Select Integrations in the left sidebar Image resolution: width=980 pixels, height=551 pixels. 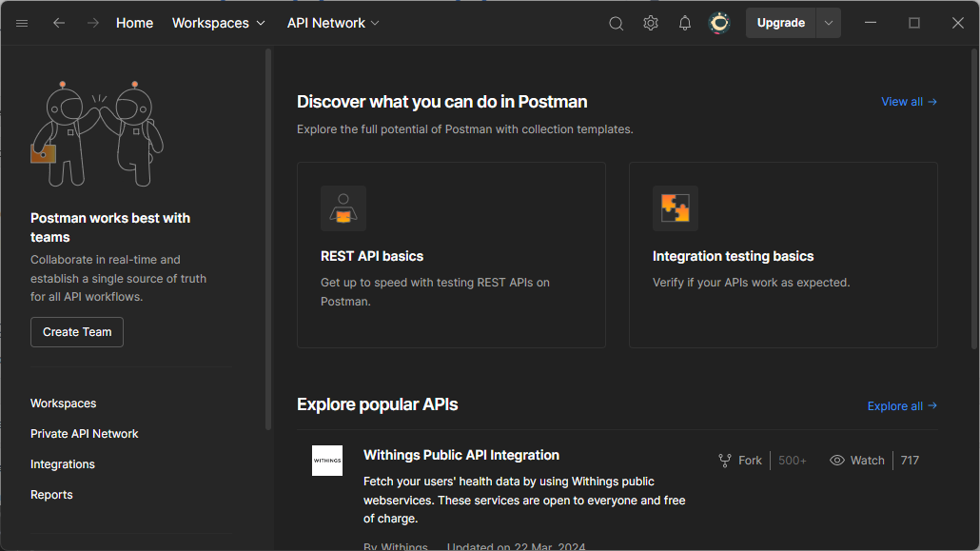click(x=63, y=464)
